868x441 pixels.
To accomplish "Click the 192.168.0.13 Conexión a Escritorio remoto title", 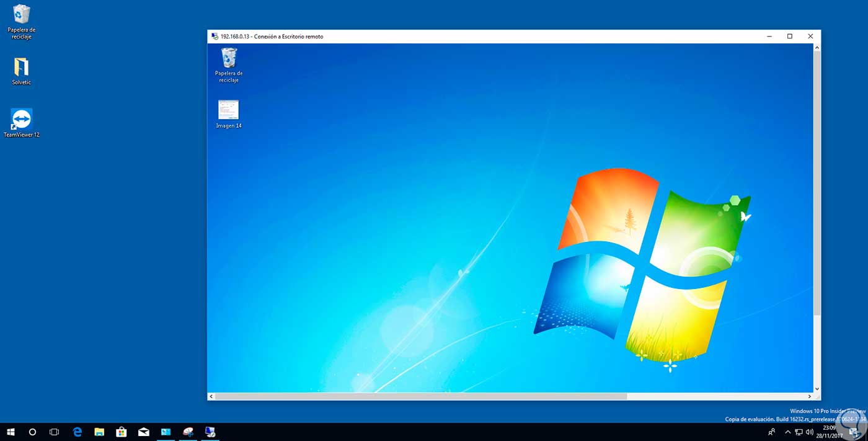I will pyautogui.click(x=272, y=37).
